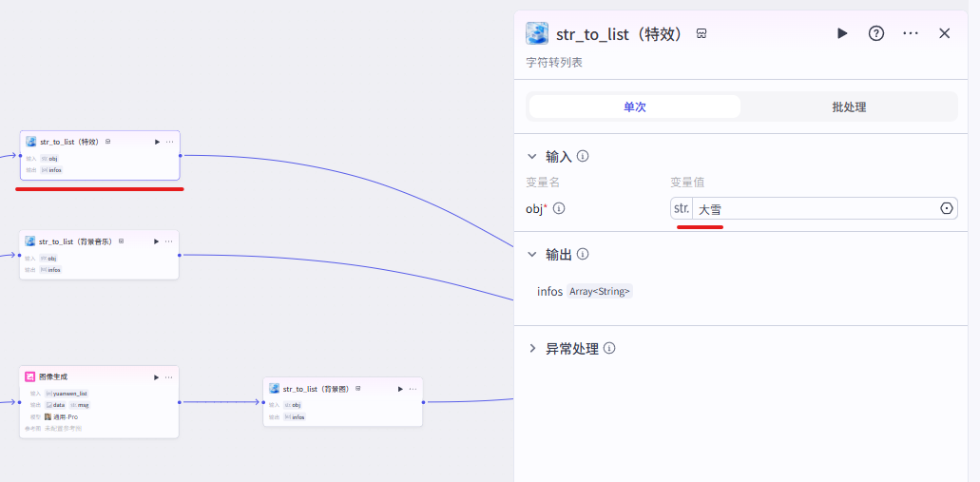Screen dimensions: 980x482
Task: Click the infos output variable name
Action: pos(550,291)
